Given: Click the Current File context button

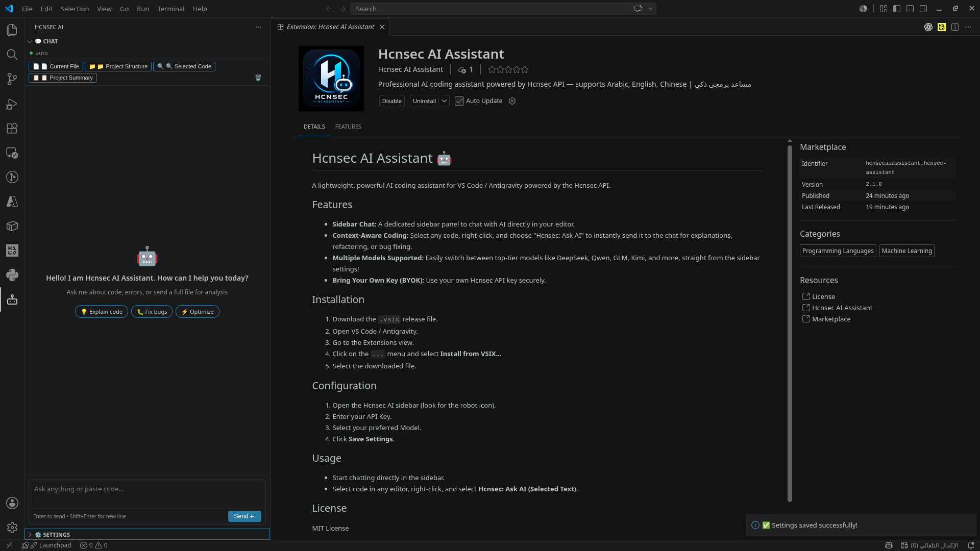Looking at the screenshot, I should pos(56,66).
